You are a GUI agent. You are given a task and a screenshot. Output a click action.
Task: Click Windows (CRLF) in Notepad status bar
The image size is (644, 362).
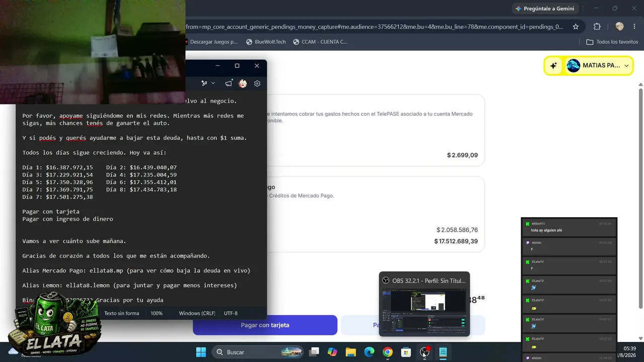[x=197, y=313]
